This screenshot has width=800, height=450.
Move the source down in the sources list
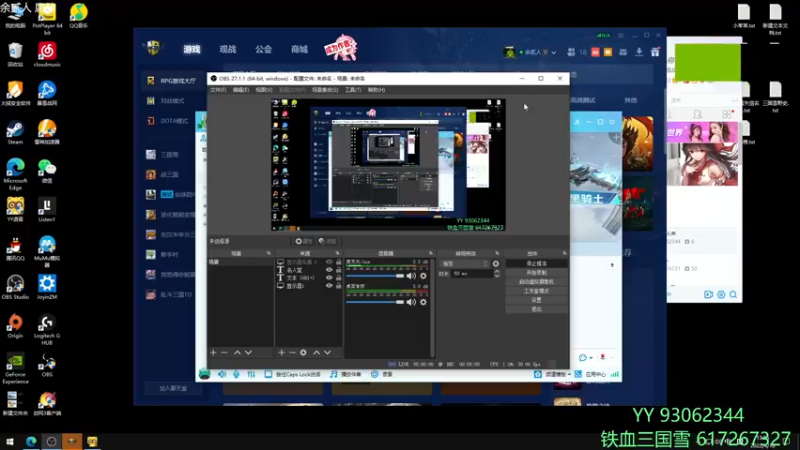tap(328, 353)
